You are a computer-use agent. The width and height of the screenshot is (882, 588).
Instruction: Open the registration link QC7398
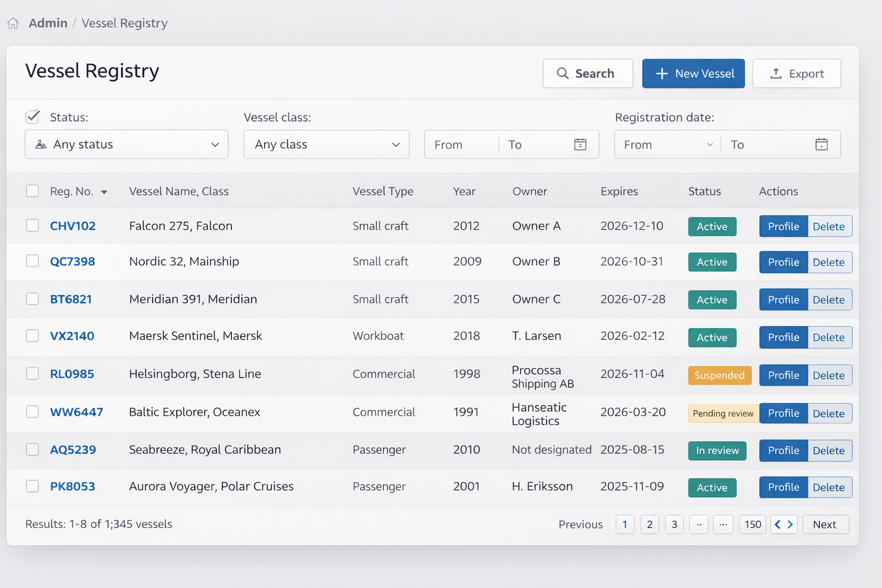72,261
